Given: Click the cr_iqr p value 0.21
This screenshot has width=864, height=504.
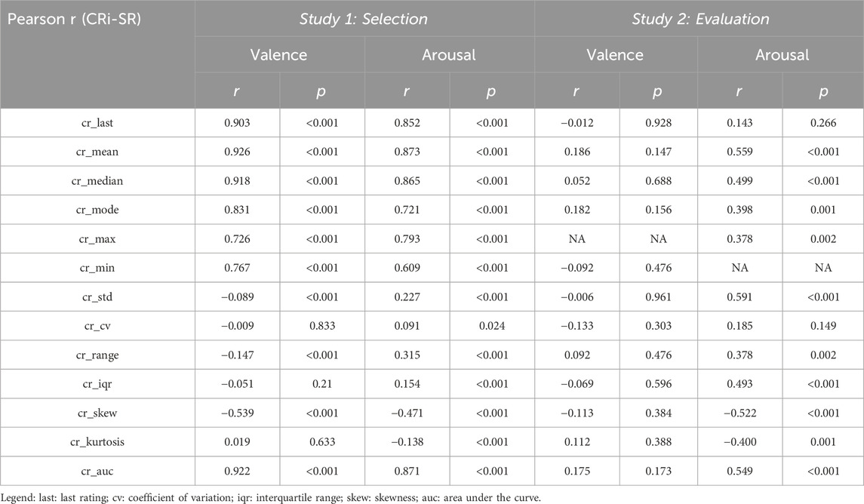Looking at the screenshot, I should (x=321, y=384).
